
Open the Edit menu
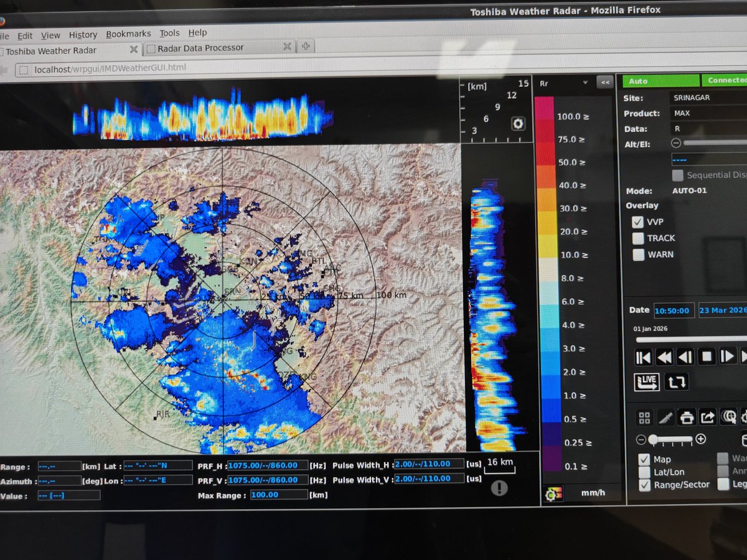tap(25, 35)
